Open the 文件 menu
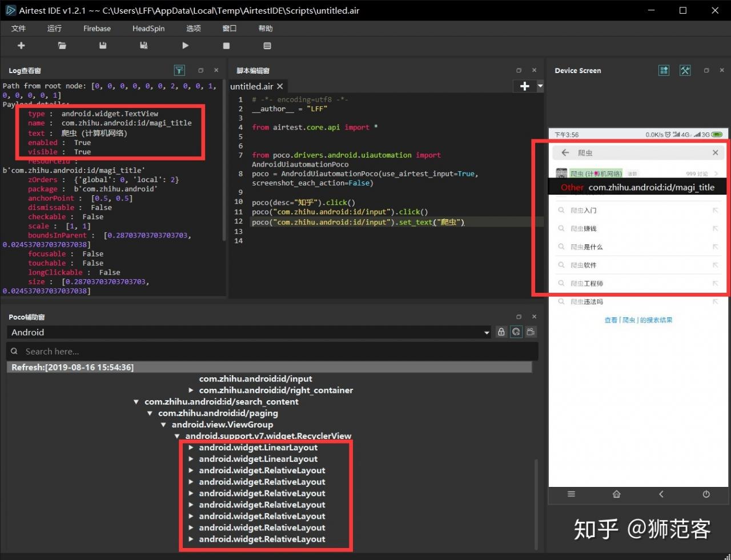This screenshot has height=560, width=731. point(18,29)
